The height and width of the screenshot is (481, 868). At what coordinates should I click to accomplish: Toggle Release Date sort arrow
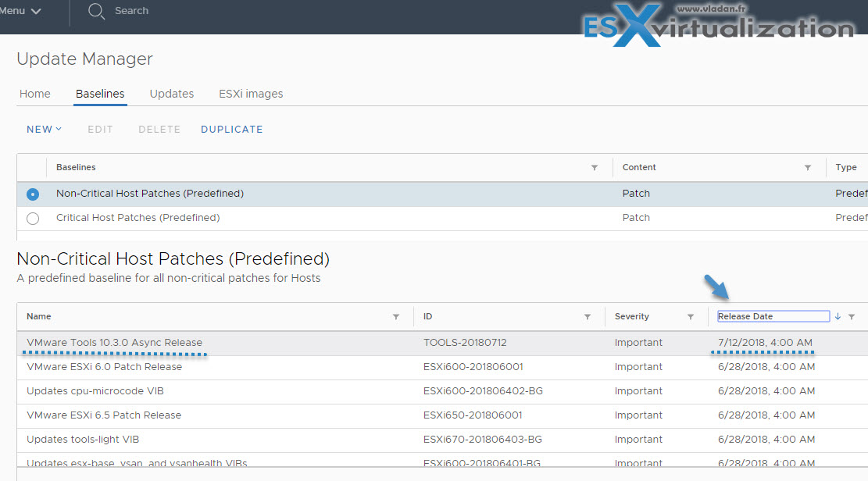click(x=838, y=316)
